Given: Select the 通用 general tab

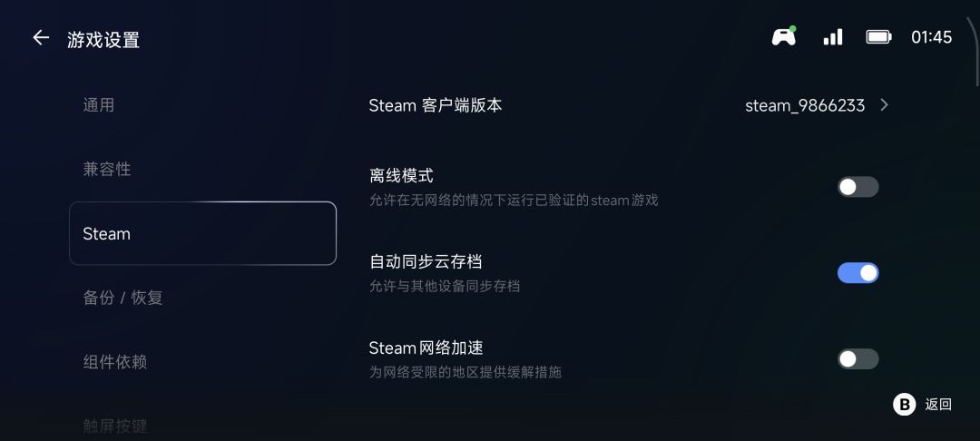Looking at the screenshot, I should click(x=99, y=105).
